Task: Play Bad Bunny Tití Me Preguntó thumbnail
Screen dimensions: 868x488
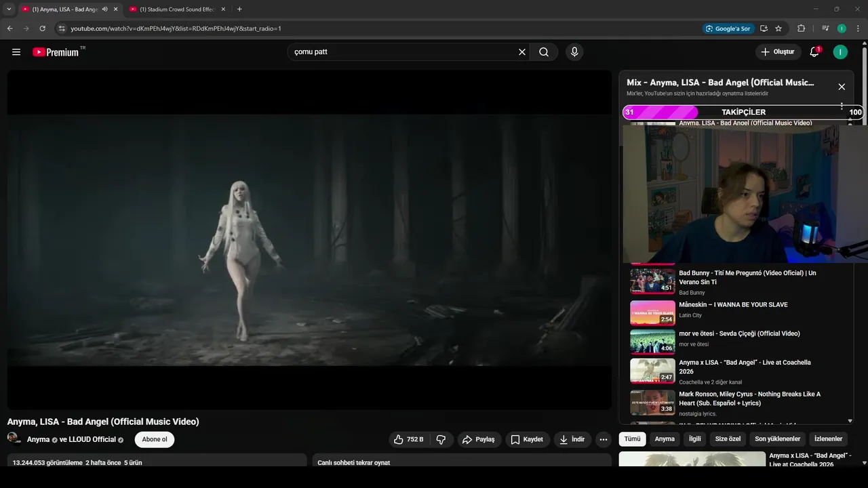Action: [652, 281]
